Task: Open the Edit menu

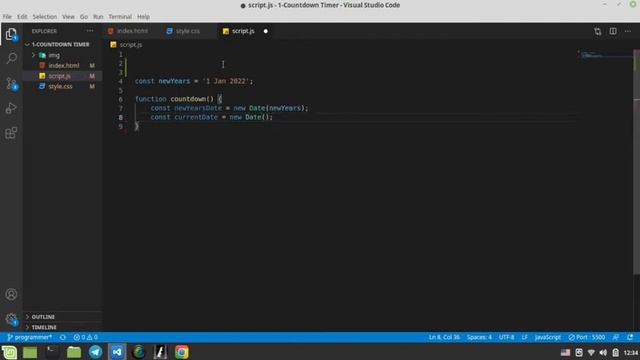Action: pyautogui.click(x=22, y=17)
